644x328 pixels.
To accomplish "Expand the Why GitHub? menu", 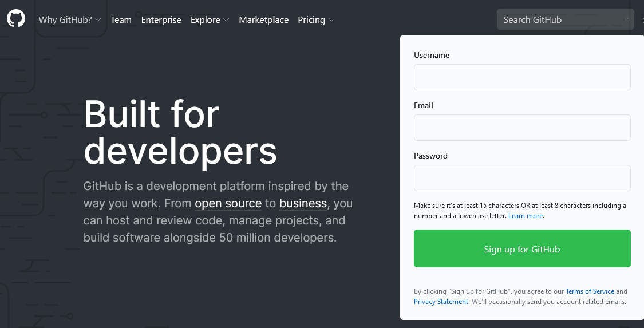I will (69, 19).
